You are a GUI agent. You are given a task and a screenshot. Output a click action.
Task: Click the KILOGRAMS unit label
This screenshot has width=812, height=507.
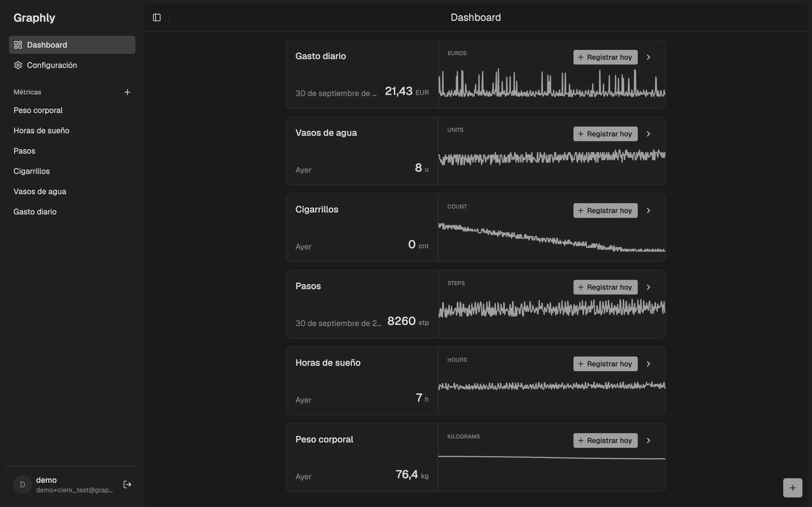pyautogui.click(x=464, y=437)
